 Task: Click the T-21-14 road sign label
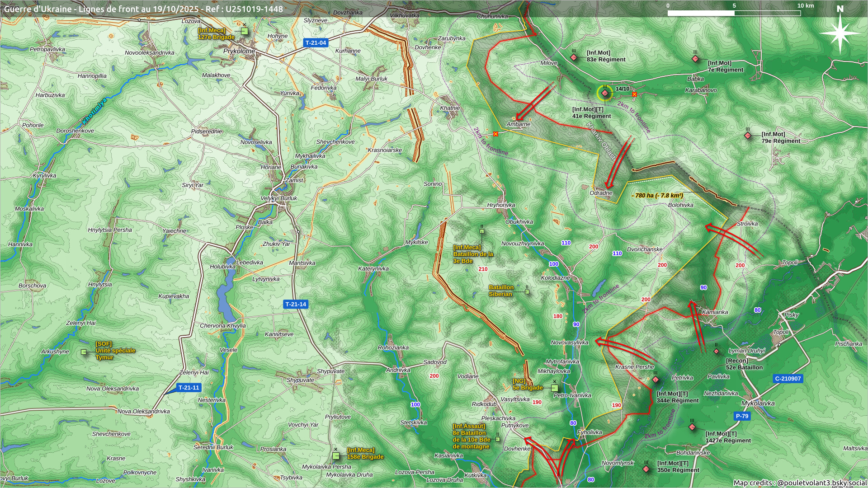click(x=296, y=304)
